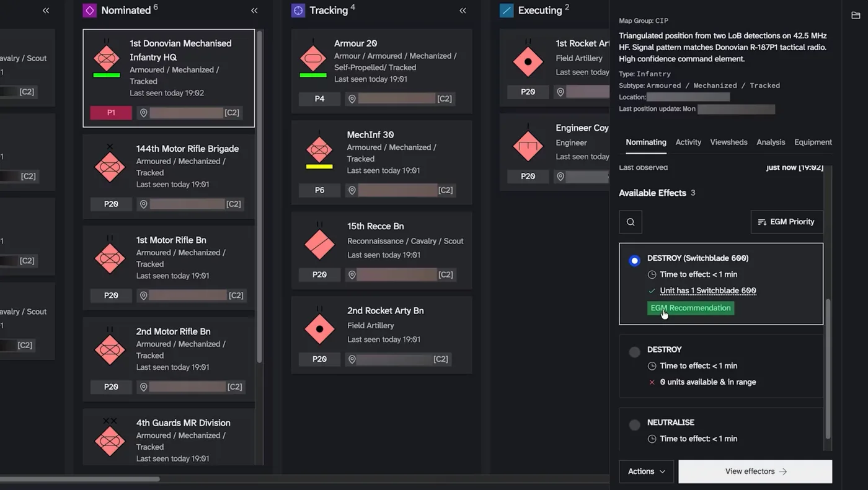The height and width of the screenshot is (490, 868).
Task: Click the '1st Donovian Mechanised Infantry HQ' title
Action: (180, 50)
